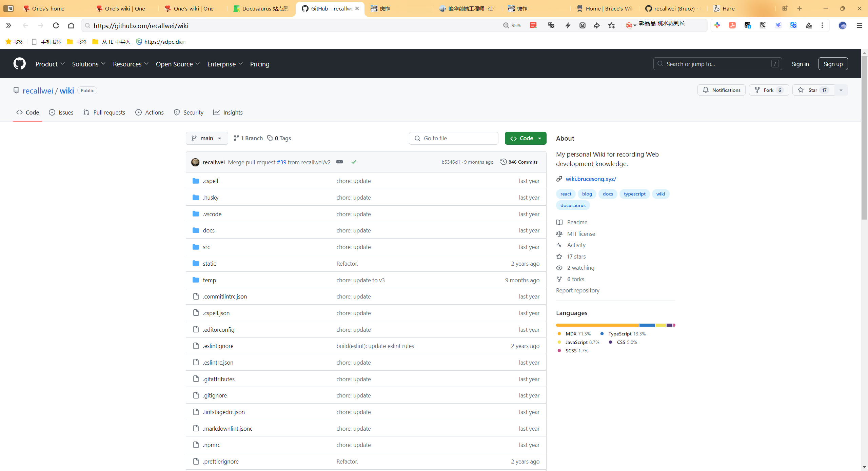This screenshot has height=471, width=868.
Task: Open the .cspell folder
Action: [210, 181]
